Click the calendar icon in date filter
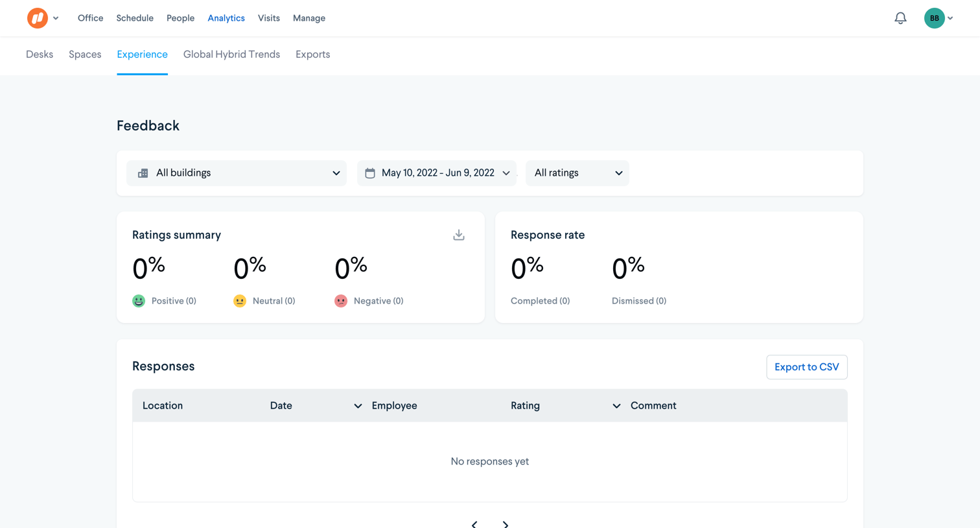 pos(370,173)
